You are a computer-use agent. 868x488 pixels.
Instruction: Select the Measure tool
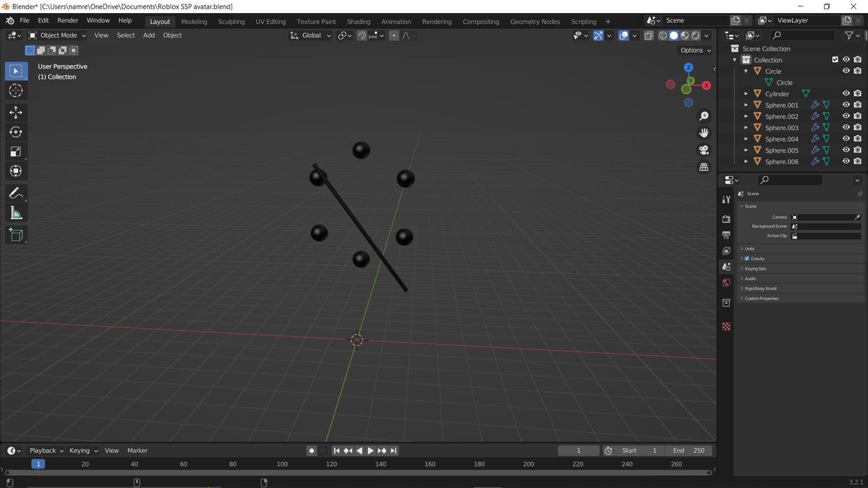pyautogui.click(x=16, y=213)
